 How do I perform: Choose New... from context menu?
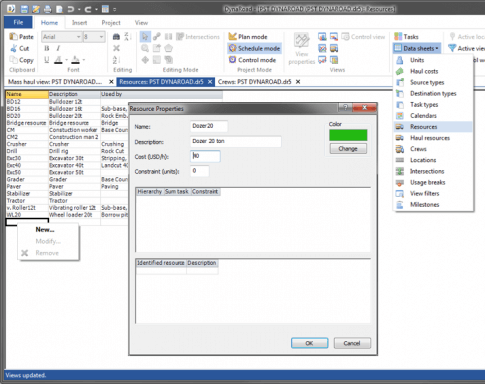tap(45, 230)
